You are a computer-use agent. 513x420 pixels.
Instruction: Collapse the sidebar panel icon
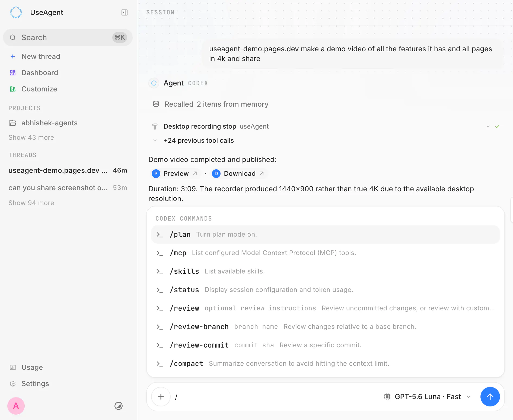coord(125,12)
